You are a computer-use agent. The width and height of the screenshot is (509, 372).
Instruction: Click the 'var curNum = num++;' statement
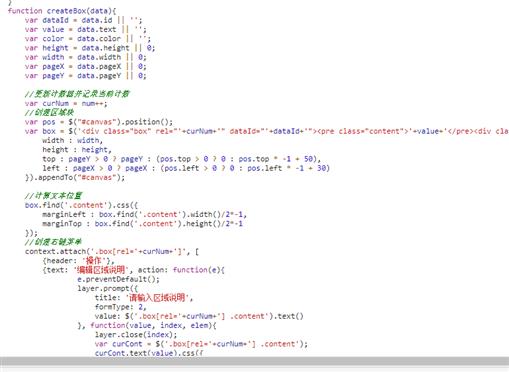tap(66, 104)
